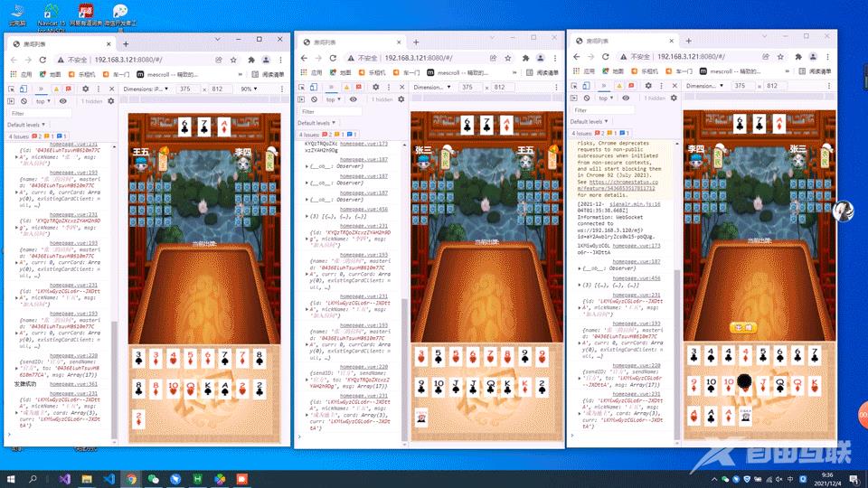This screenshot has height=488, width=868.
Task: Open DevTools settings gear in the left window
Action: coord(85,89)
